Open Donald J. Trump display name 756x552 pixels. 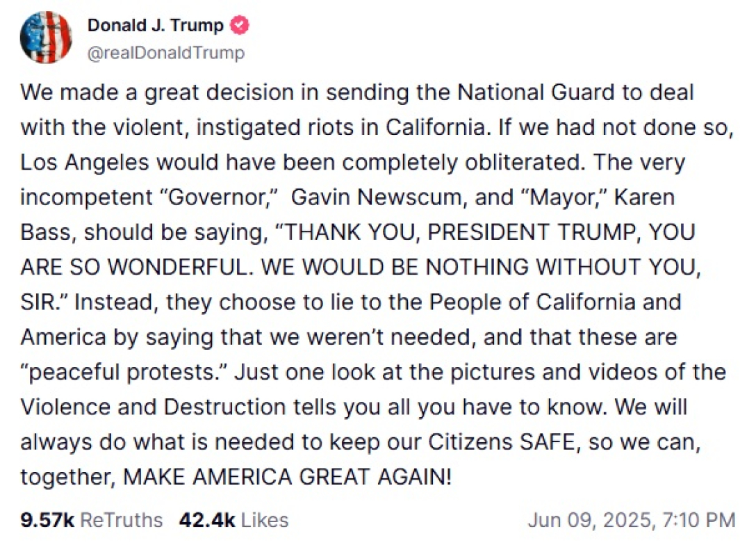click(156, 26)
